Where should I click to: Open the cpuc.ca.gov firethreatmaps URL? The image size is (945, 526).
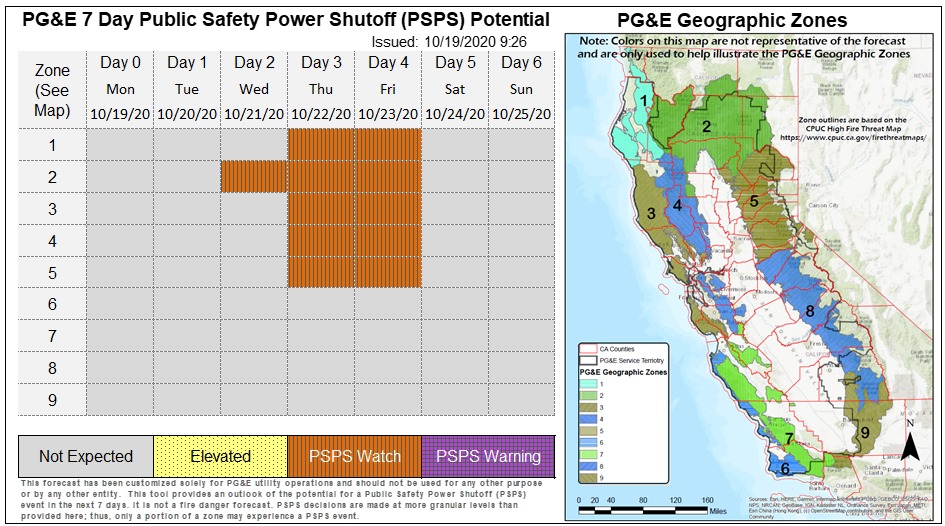853,137
